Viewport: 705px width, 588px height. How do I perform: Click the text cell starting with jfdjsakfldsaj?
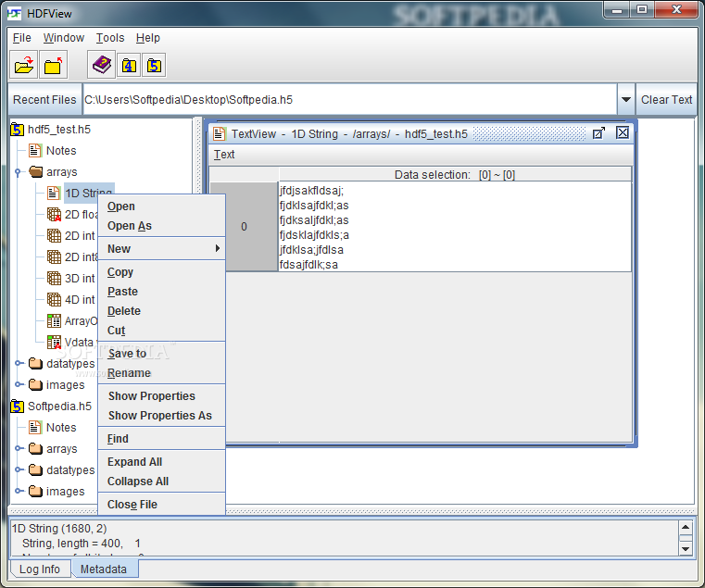click(x=455, y=227)
